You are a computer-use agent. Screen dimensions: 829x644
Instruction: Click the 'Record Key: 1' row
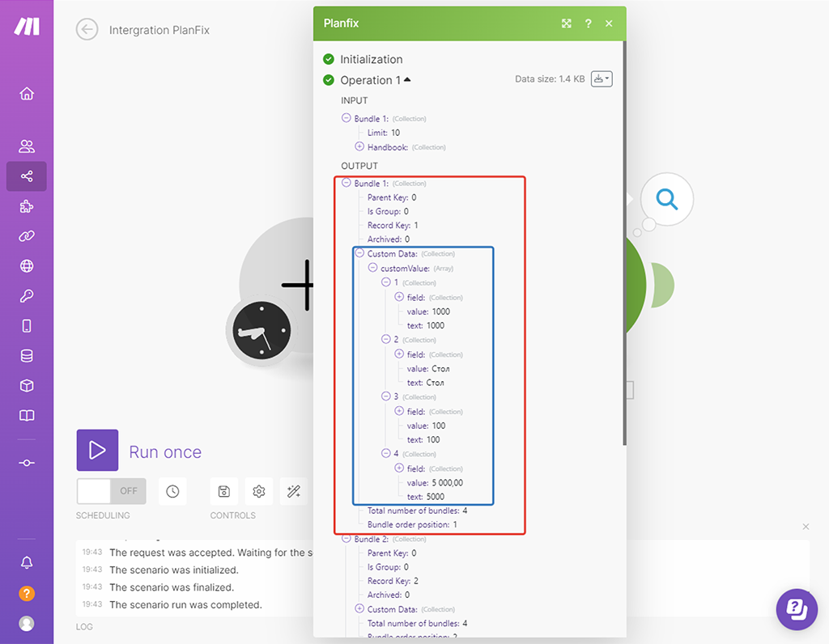pyautogui.click(x=393, y=226)
